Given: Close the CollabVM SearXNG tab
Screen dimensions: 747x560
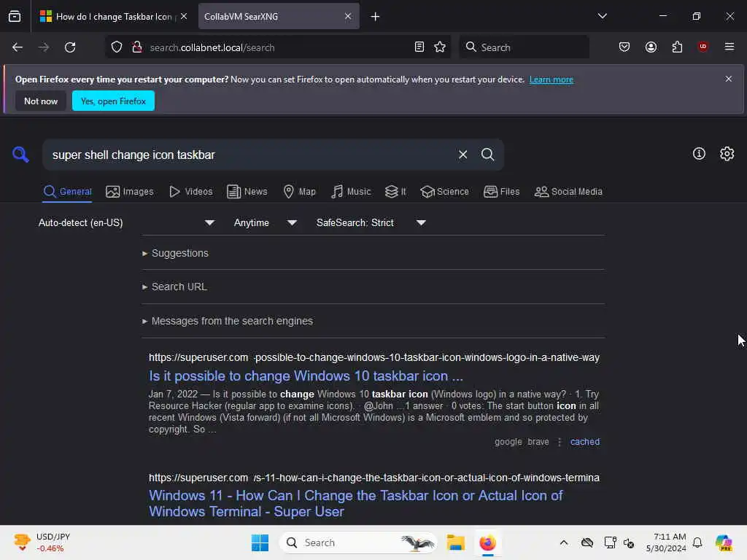Looking at the screenshot, I should (348, 16).
